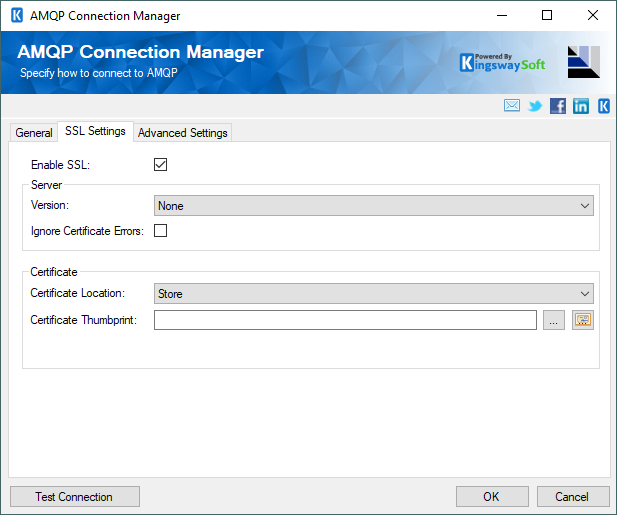
Task: Switch to the Advanced Settings tab
Action: [x=183, y=133]
